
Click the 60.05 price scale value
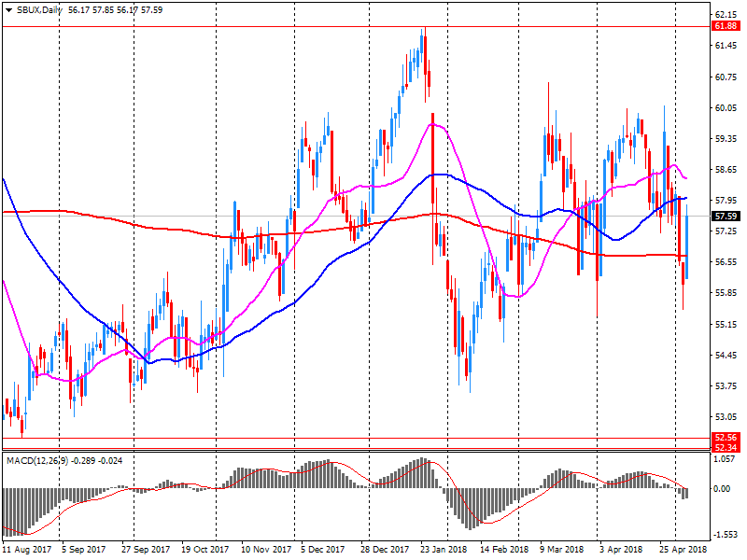(726, 108)
